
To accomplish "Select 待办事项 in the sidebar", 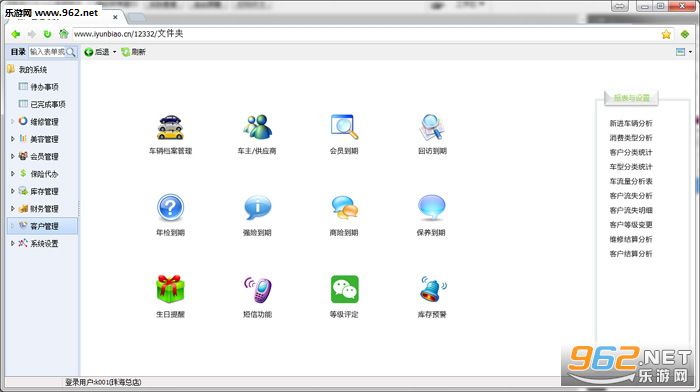I will 44,87.
